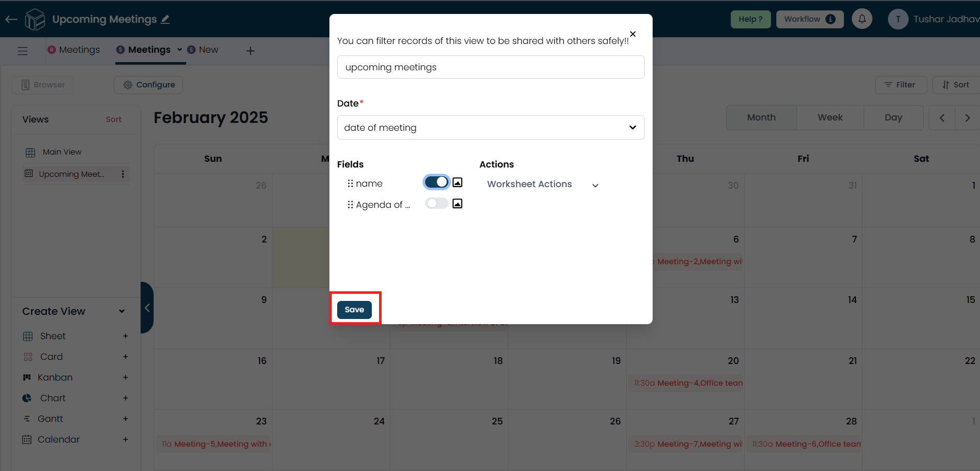This screenshot has width=980, height=471.
Task: Switch to the Week calendar tab
Action: (830, 117)
